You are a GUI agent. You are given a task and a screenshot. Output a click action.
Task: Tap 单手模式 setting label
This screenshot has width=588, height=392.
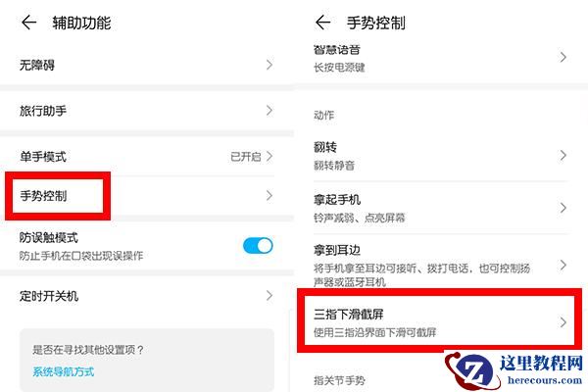coord(43,157)
